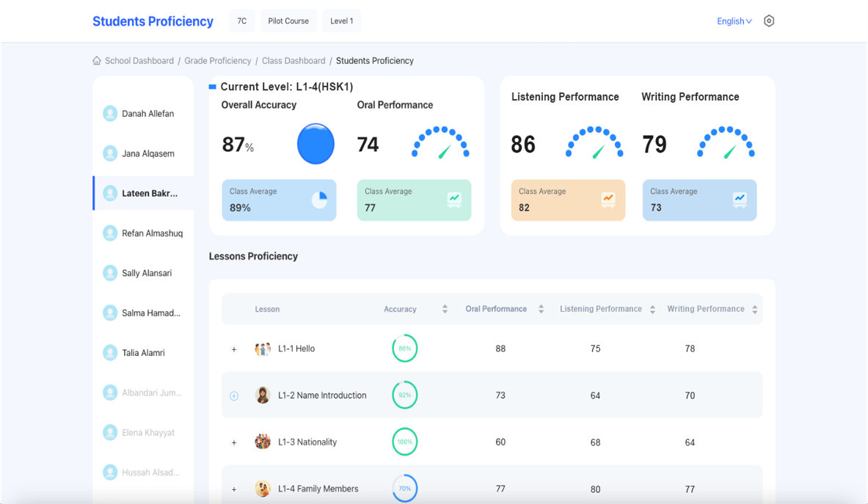Sort lessons by Writing Performance column
868x504 pixels.
pyautogui.click(x=754, y=310)
